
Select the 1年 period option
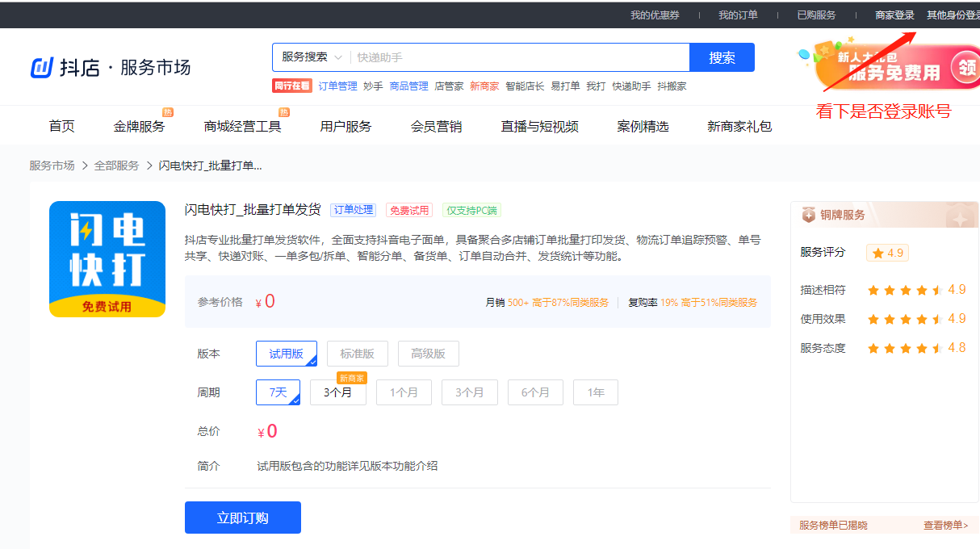596,392
